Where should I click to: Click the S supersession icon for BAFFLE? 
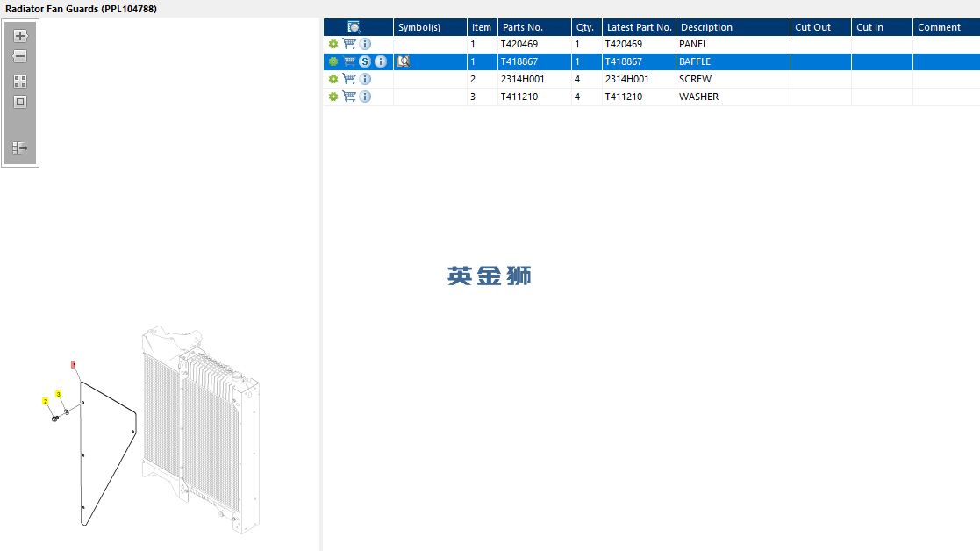click(x=365, y=61)
